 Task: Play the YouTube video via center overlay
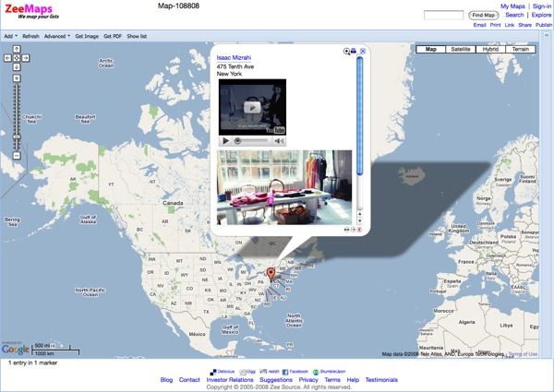click(252, 108)
